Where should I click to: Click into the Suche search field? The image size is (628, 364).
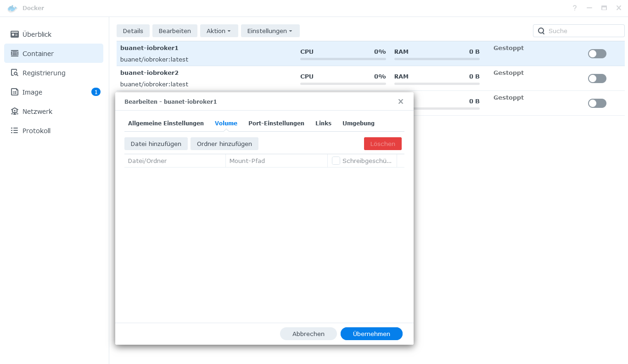(x=583, y=31)
